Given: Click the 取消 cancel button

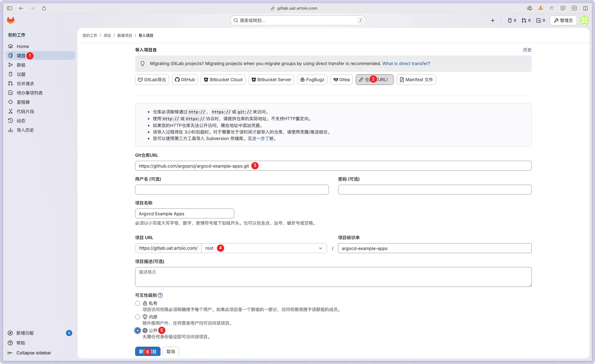Looking at the screenshot, I should (170, 352).
